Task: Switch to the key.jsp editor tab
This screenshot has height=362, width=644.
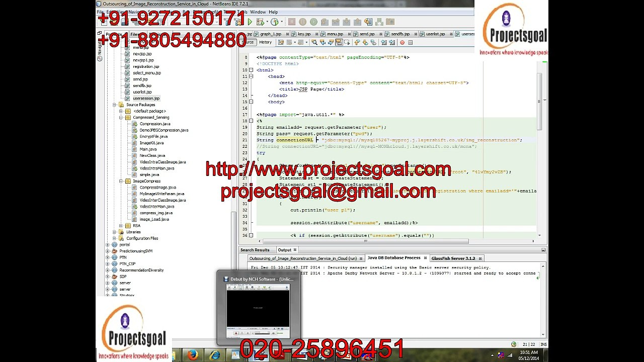Action: (x=304, y=34)
